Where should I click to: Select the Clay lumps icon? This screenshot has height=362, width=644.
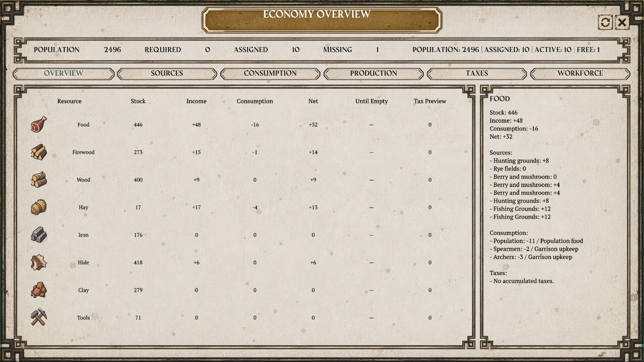coord(39,290)
